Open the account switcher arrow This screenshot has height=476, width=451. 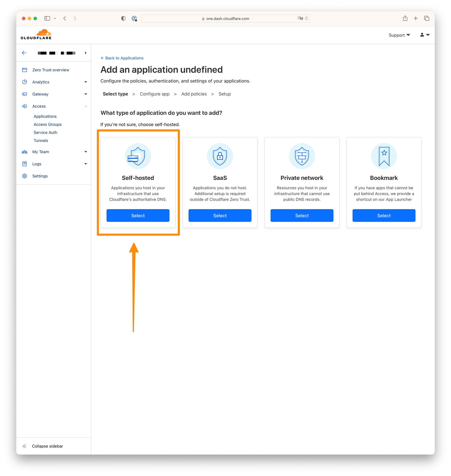tap(86, 53)
